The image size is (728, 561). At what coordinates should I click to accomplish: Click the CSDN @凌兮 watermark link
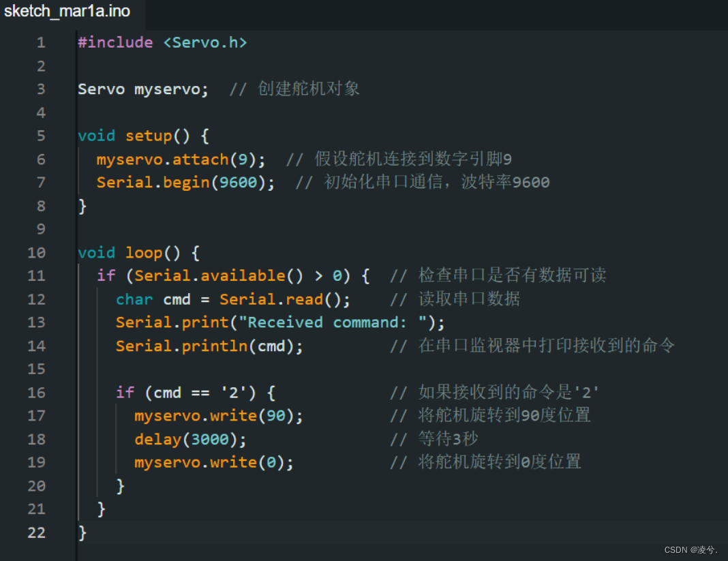[691, 549]
